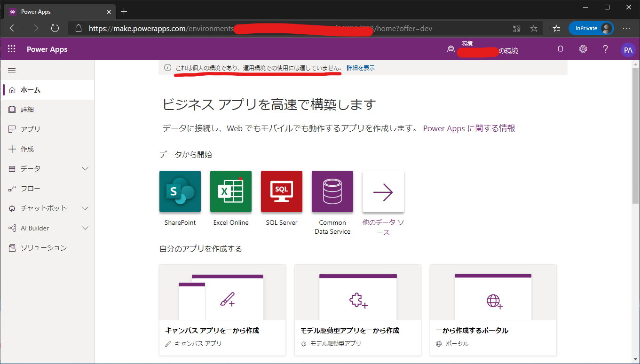Image resolution: width=640 pixels, height=364 pixels.
Task: Open フロー in sidebar
Action: click(x=47, y=189)
